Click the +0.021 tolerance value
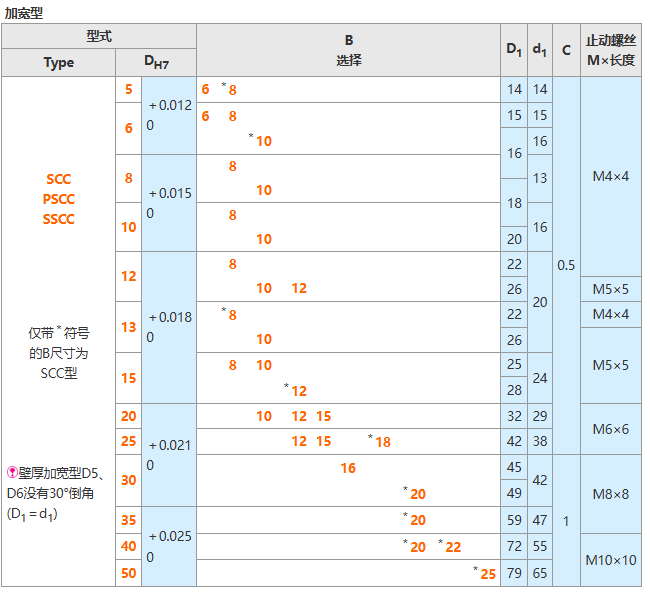Viewport: 650px width, 592px height. tap(170, 445)
